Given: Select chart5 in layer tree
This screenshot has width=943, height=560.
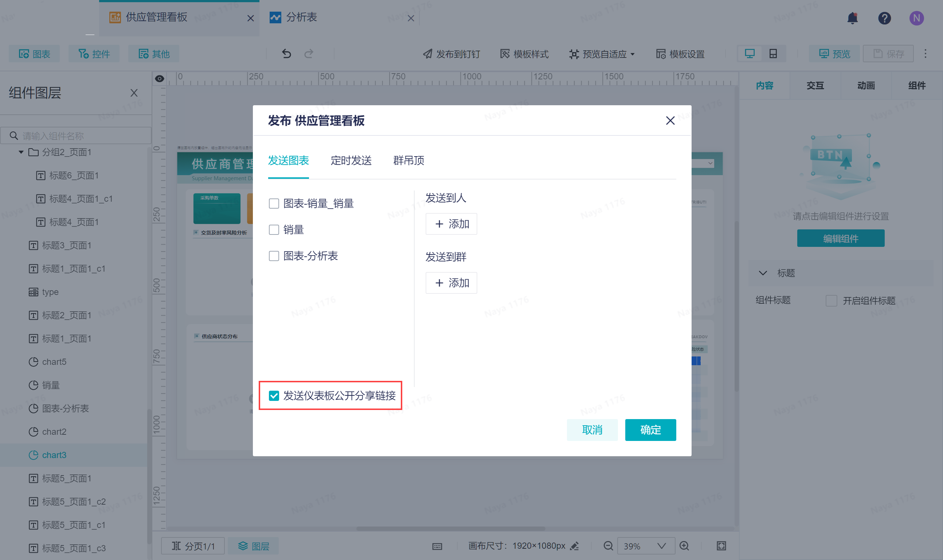Looking at the screenshot, I should [x=73, y=362].
